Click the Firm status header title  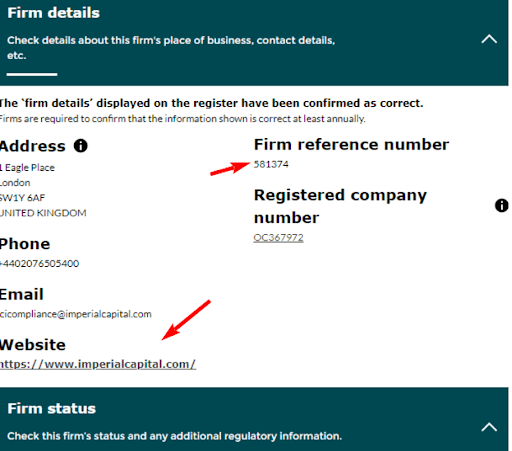tap(51, 408)
